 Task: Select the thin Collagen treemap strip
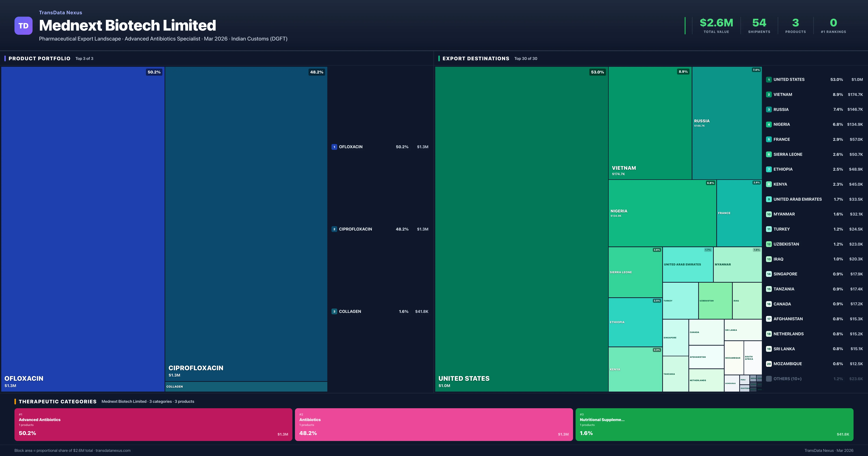tap(246, 387)
